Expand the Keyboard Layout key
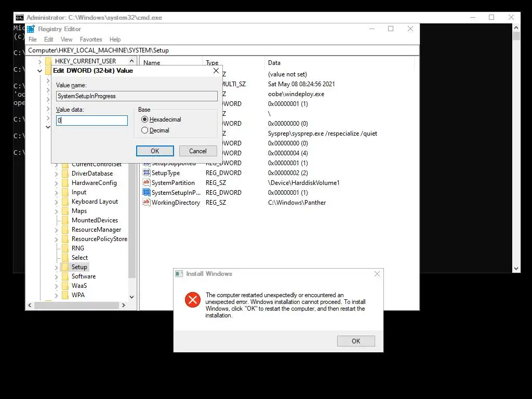This screenshot has height=399, width=532. coord(56,202)
